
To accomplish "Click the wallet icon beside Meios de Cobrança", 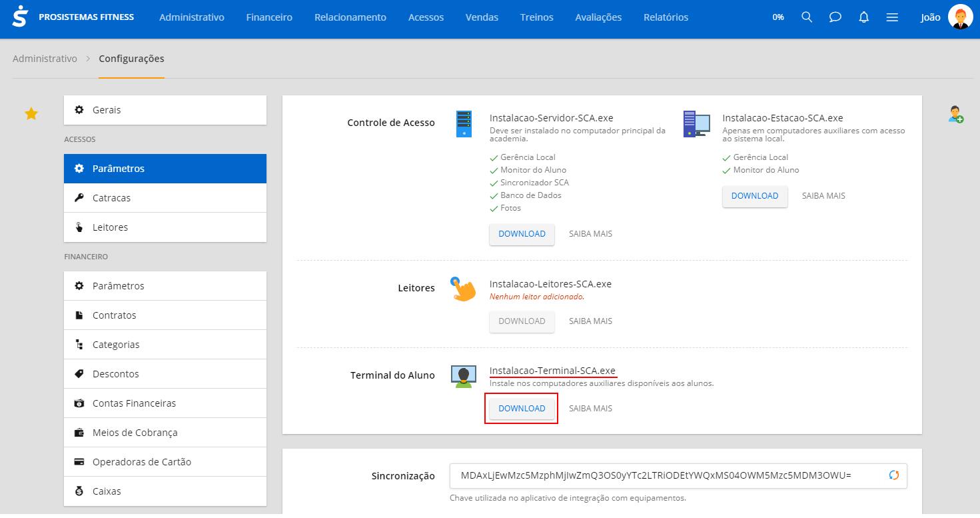I will 79,433.
